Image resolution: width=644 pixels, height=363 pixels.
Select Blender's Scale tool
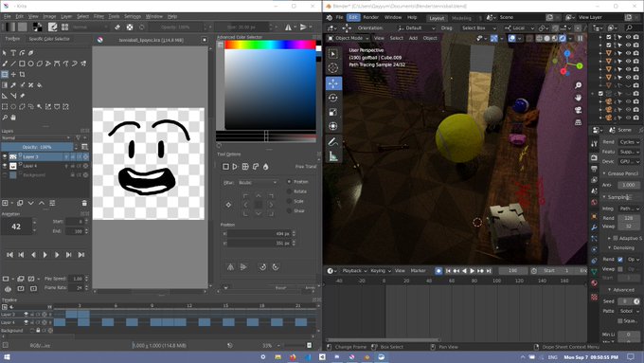click(x=333, y=112)
